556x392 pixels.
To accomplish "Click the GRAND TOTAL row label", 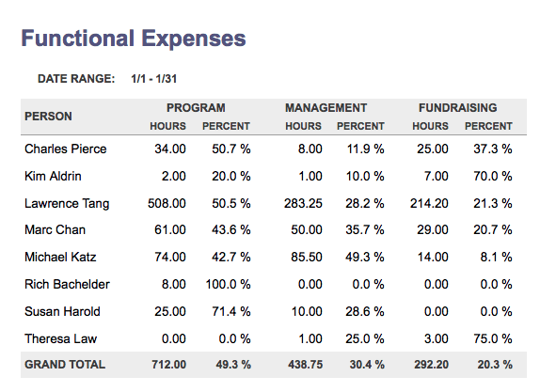I will 65,365.
